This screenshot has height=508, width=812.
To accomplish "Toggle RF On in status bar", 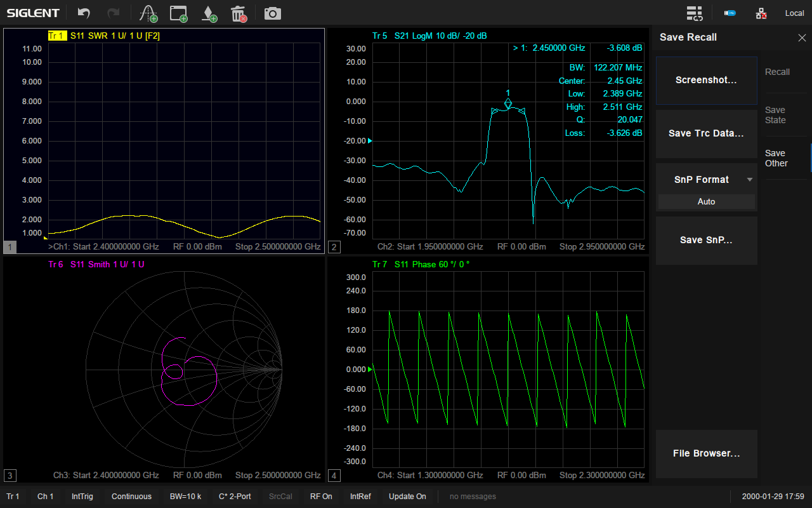I will (x=321, y=497).
